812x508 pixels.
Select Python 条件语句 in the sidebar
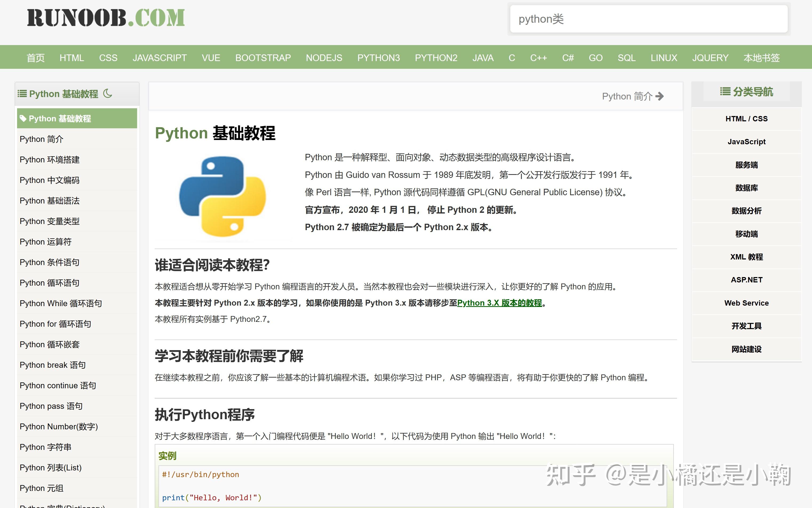pos(77,262)
